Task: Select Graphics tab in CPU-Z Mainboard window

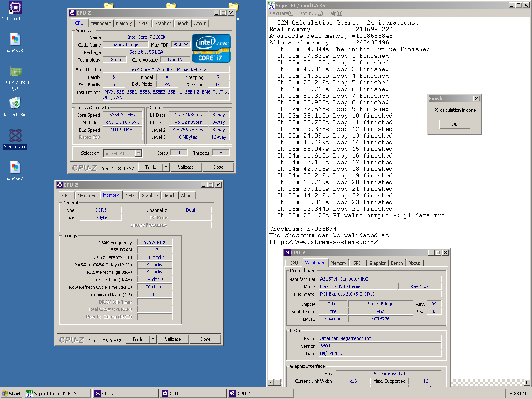Action: coord(377,263)
